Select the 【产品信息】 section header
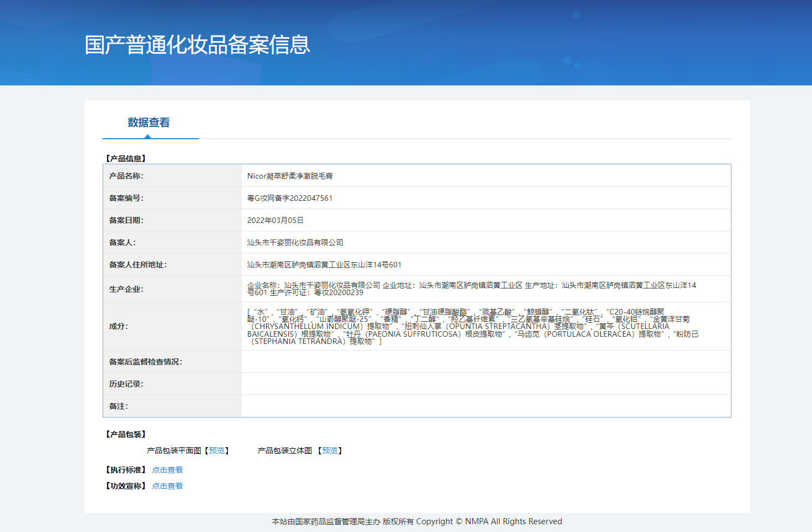The height and width of the screenshot is (532, 812). tap(124, 158)
